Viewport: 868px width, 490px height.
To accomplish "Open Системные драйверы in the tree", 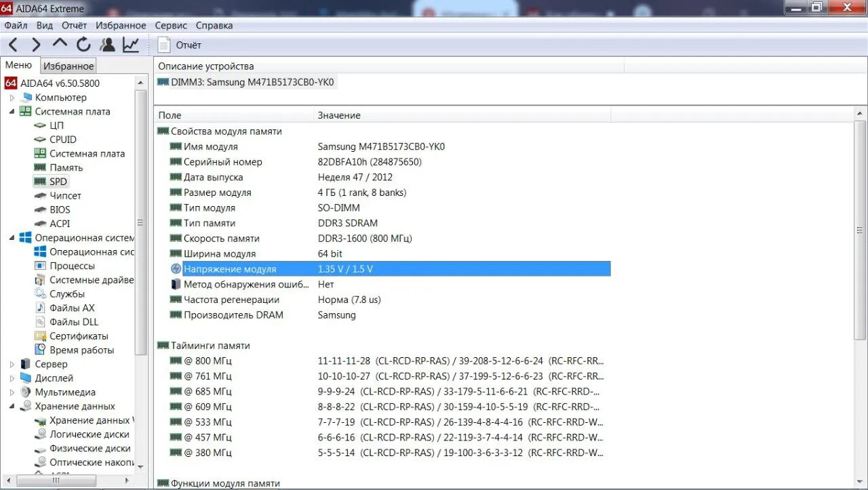I will tap(91, 280).
